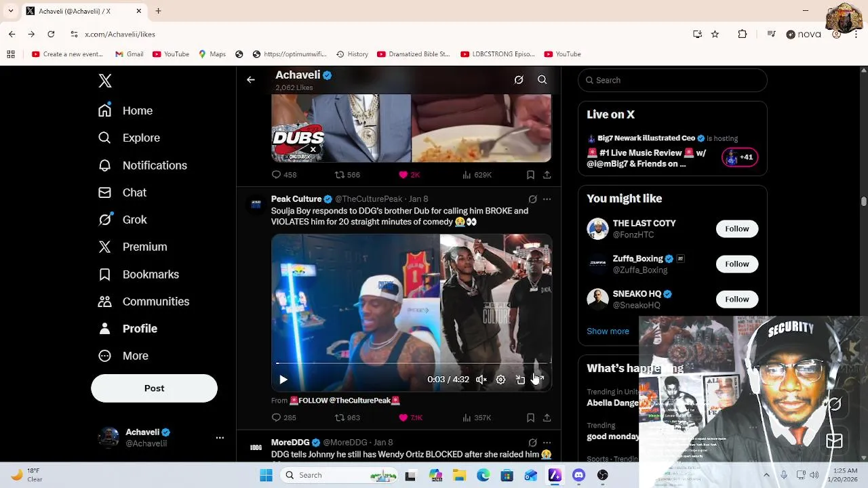Click the search icon in profile header

tap(542, 80)
